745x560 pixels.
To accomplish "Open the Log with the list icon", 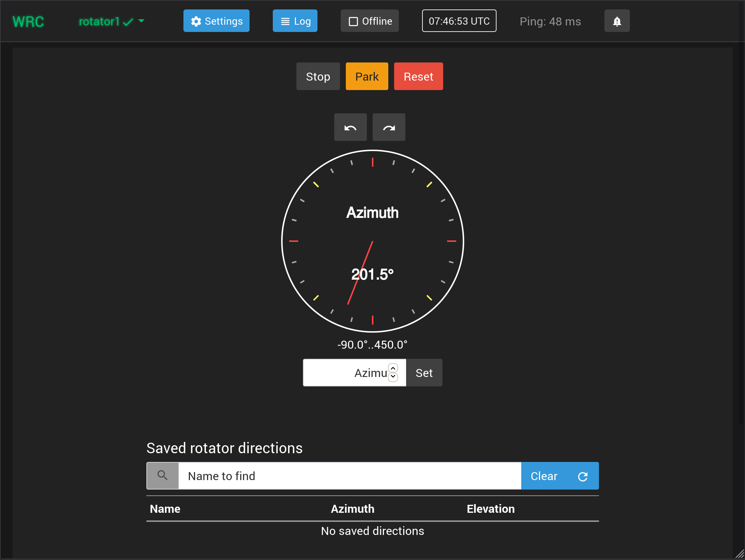I will [x=286, y=21].
